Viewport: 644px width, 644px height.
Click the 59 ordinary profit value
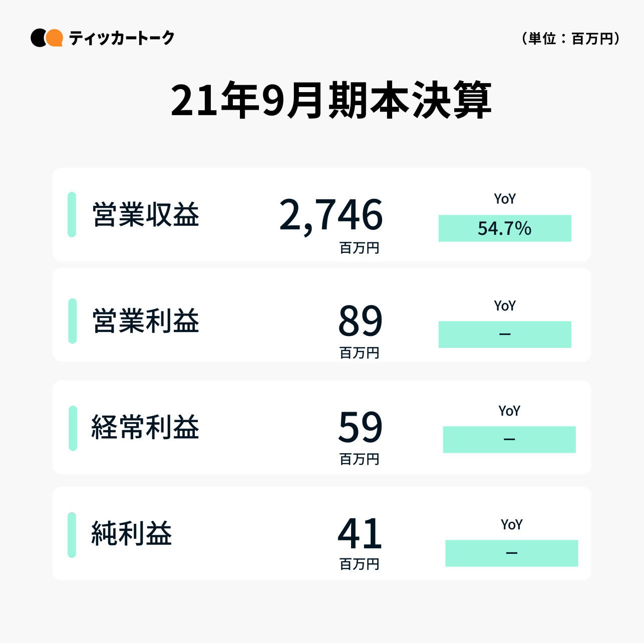coord(360,427)
